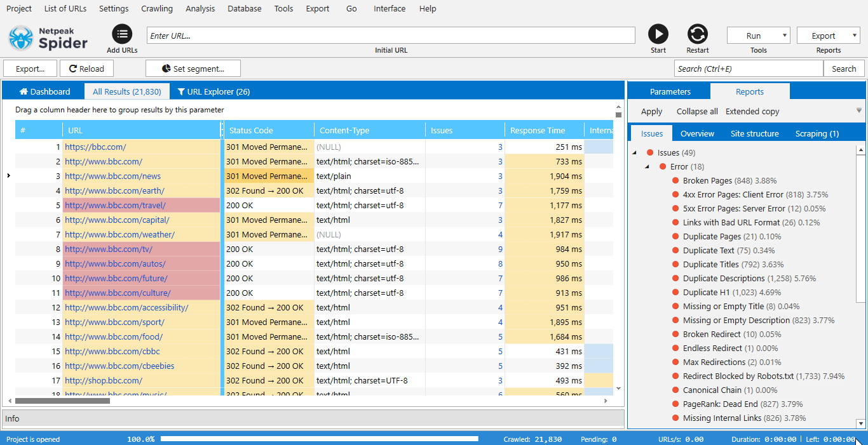Image resolution: width=868 pixels, height=445 pixels.
Task: Click the Reports panel scroll-up arrow
Action: [x=861, y=150]
